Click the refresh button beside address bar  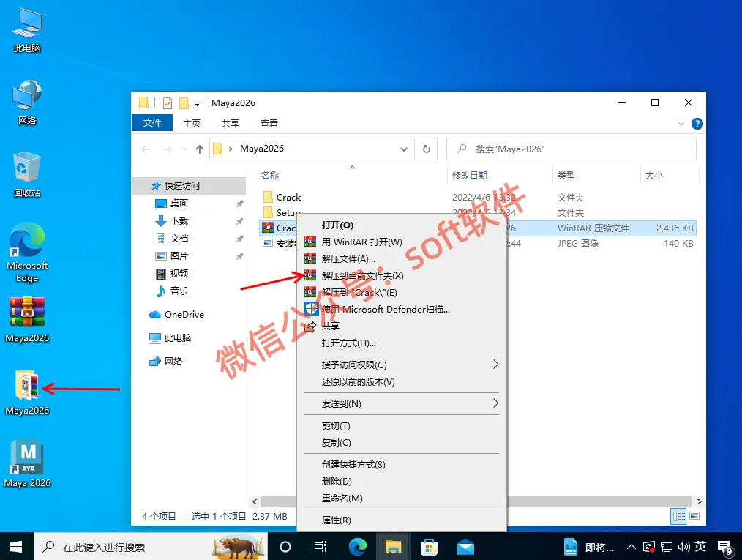[x=426, y=149]
